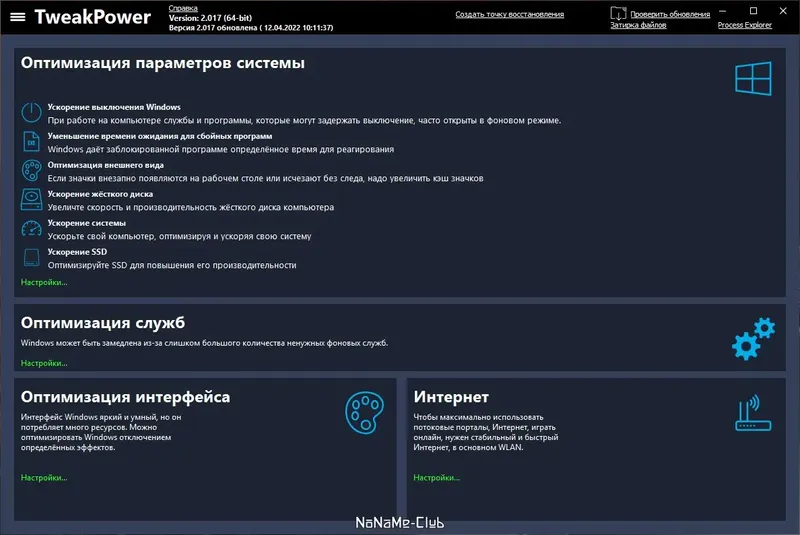Click the large palette icon in Оптимизация интерфейса
The image size is (800, 535).
pyautogui.click(x=364, y=413)
